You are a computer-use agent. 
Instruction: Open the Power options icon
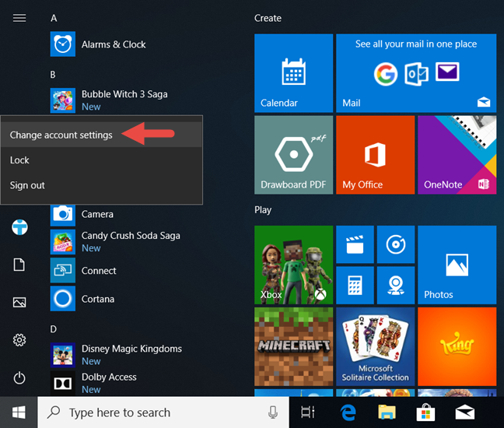pos(19,378)
